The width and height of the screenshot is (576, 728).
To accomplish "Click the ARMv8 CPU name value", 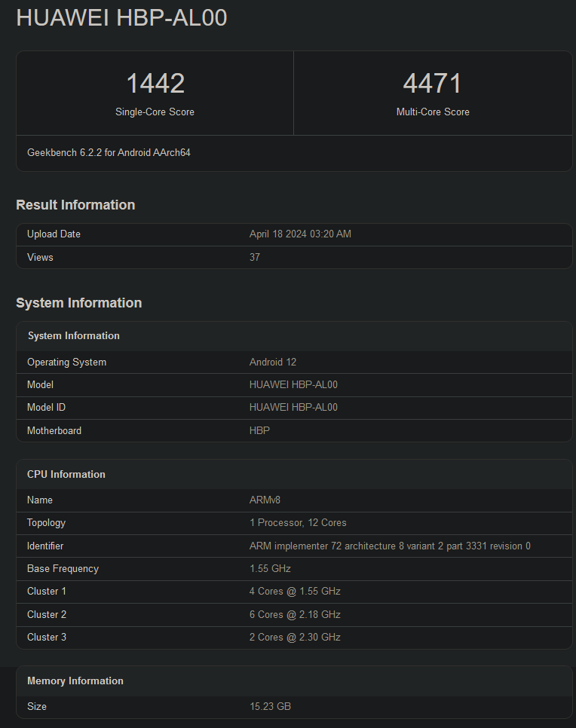I will (x=265, y=500).
